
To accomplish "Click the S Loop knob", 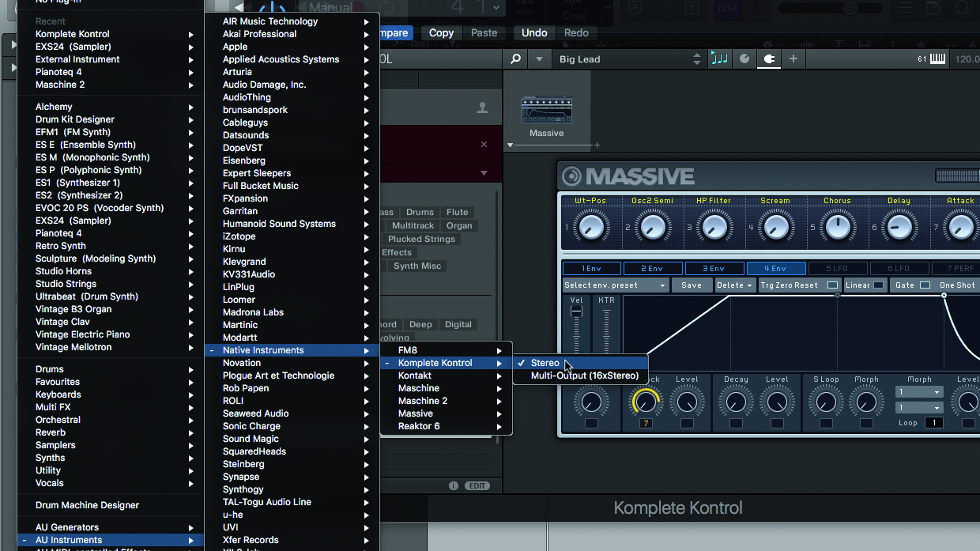I will pos(826,402).
